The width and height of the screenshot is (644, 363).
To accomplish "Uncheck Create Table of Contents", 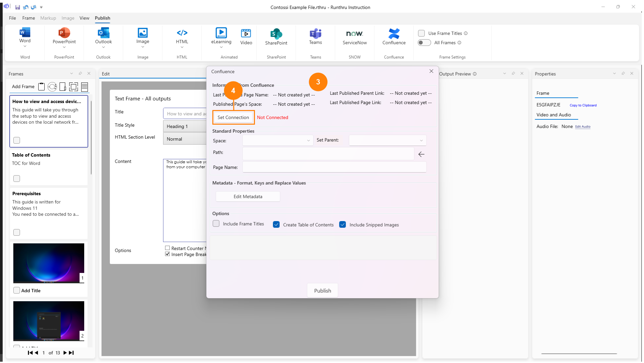I will click(276, 225).
